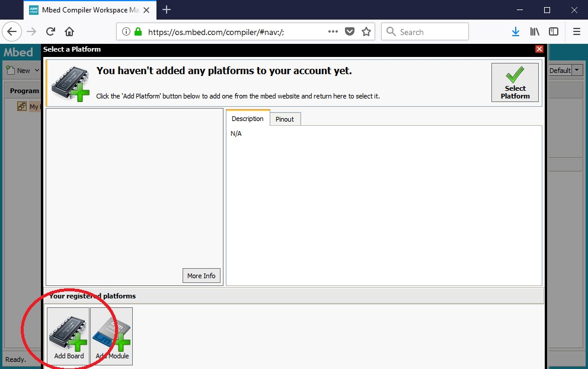
Task: Click the More Info button
Action: click(201, 276)
